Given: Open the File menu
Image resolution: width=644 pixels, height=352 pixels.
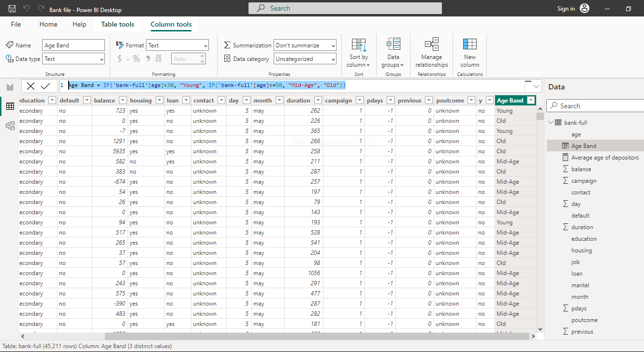Looking at the screenshot, I should [15, 24].
